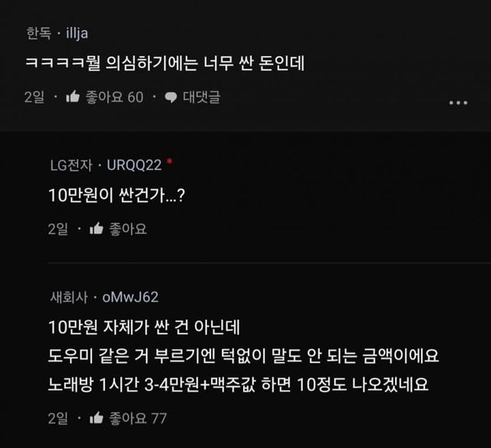
Task: Select the line 노래방 1시간 3-4만원+맥주값
Action: pyautogui.click(x=152, y=384)
